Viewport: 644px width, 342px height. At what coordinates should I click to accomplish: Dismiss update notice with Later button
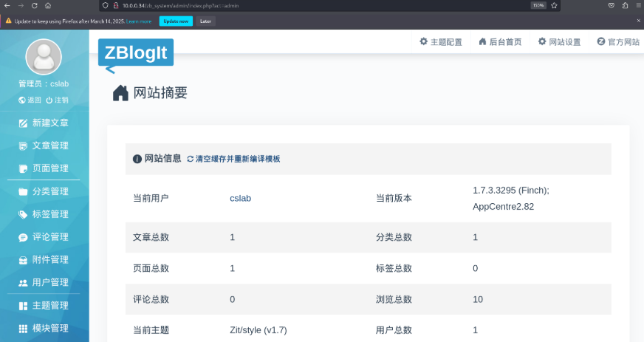(205, 21)
